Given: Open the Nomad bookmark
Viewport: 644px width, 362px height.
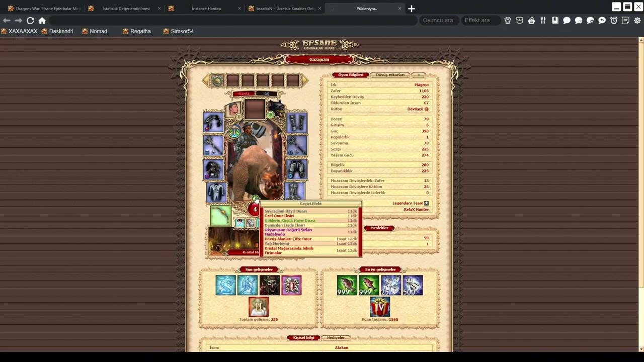Looking at the screenshot, I should [x=95, y=31].
